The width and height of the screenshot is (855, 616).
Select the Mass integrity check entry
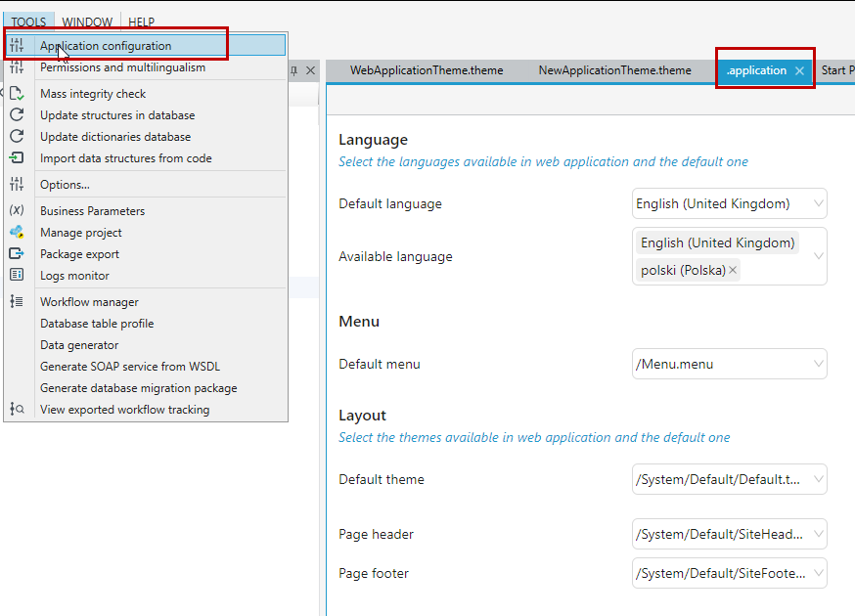(x=145, y=94)
